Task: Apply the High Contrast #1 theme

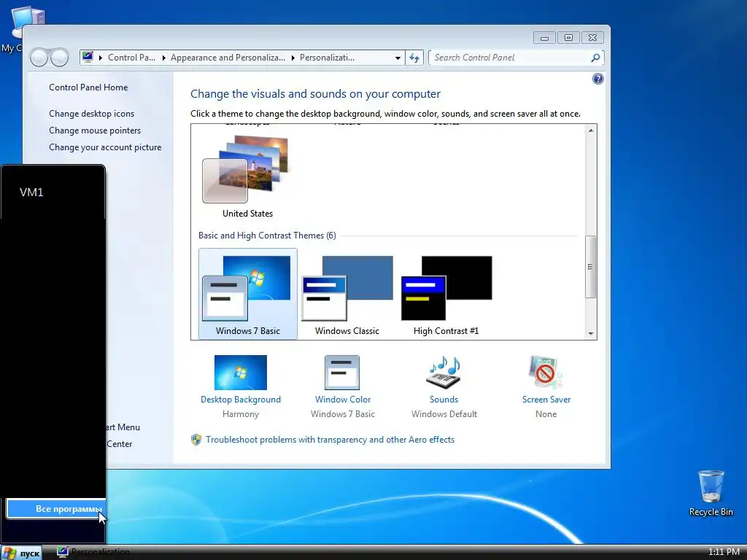Action: (446, 293)
